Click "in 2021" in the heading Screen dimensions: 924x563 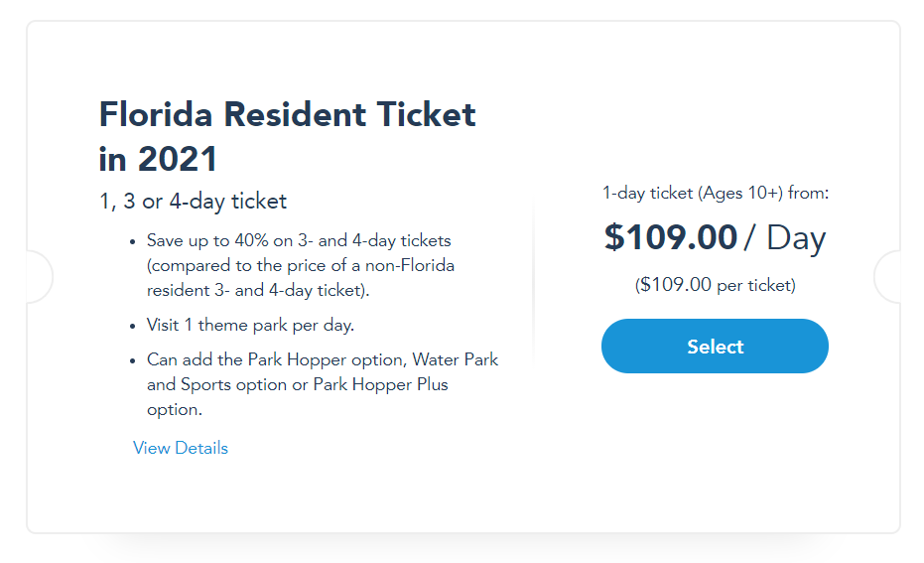point(158,159)
